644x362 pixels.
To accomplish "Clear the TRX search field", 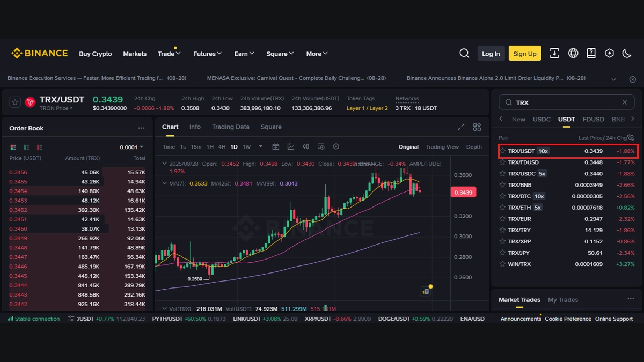I will point(624,102).
